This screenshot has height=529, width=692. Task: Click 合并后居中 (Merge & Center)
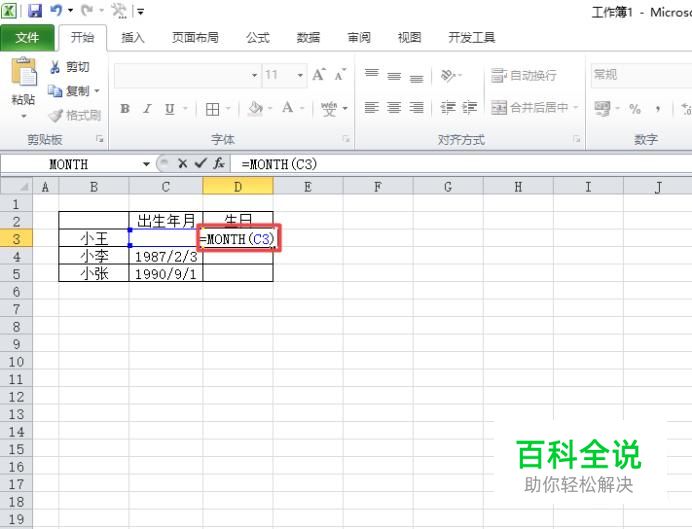[530, 107]
